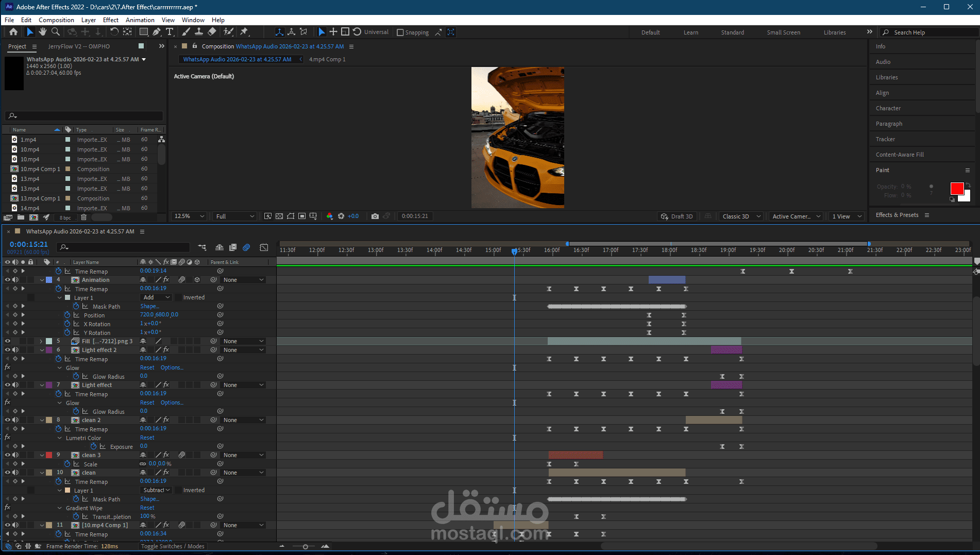
Task: Enable the Snapping checkbox
Action: [400, 32]
